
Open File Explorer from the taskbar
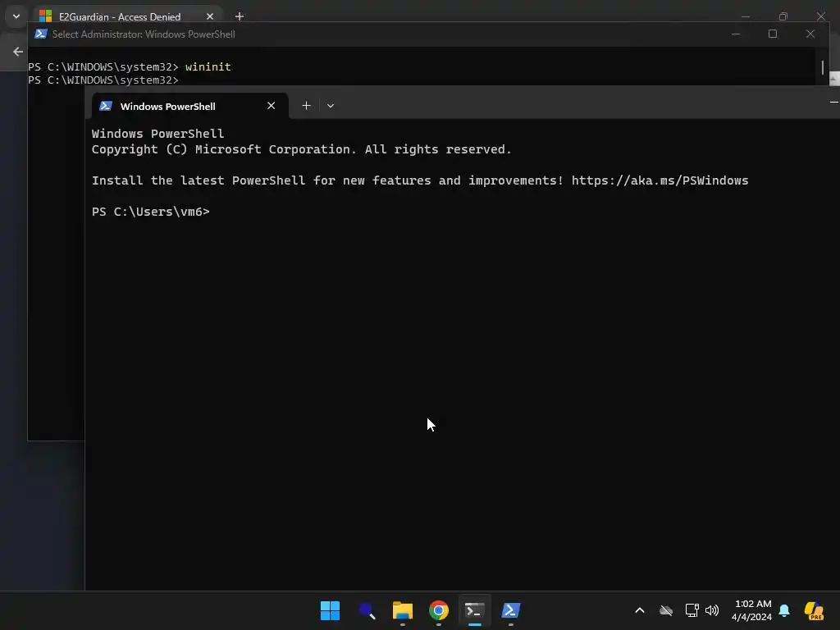click(x=402, y=610)
